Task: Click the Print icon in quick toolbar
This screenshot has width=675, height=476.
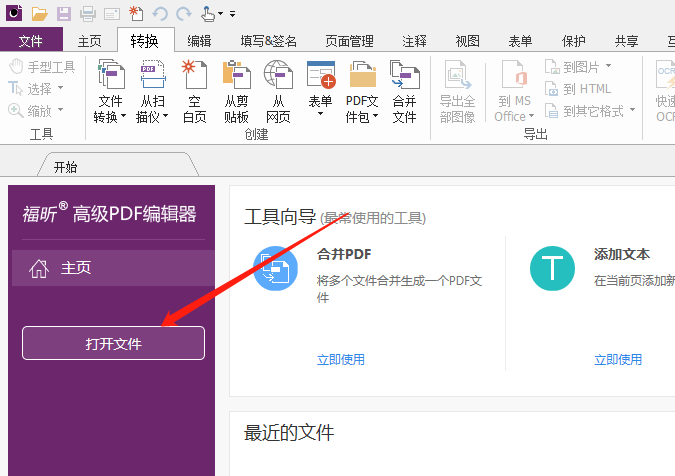Action: pyautogui.click(x=88, y=14)
